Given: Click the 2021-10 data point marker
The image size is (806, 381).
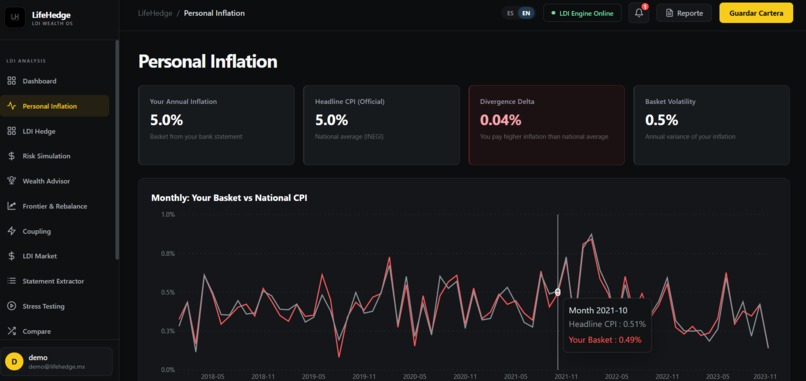Looking at the screenshot, I should [558, 292].
